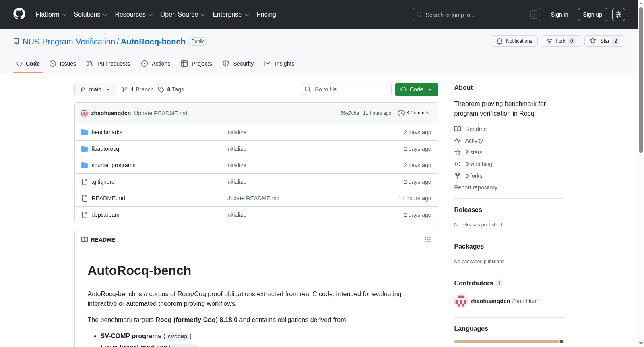Click the eye icon beside 0 watching
Screen dimensions: 644x347
(x=458, y=164)
